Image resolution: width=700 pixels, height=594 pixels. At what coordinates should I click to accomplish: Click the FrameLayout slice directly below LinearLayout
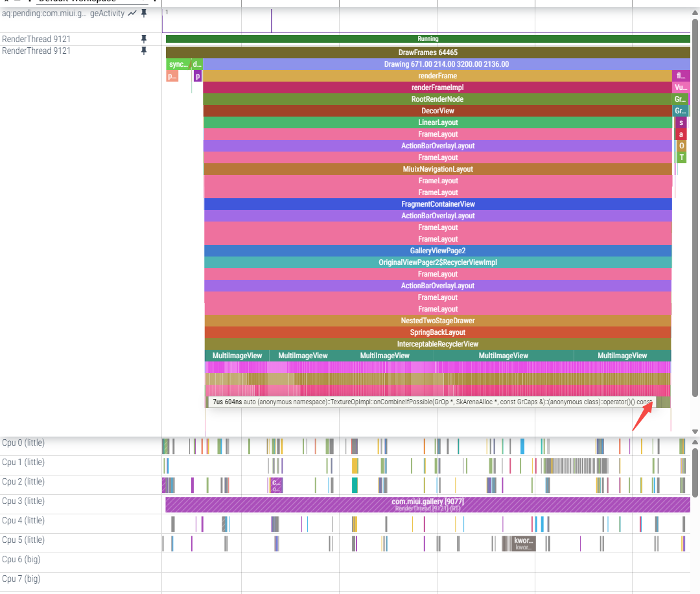(x=438, y=134)
